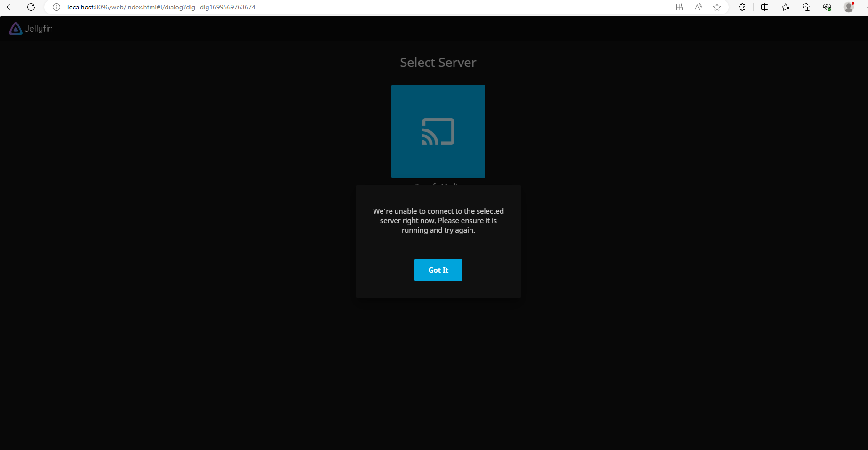Toggle split screen view icon
This screenshot has height=450, width=868.
point(764,7)
